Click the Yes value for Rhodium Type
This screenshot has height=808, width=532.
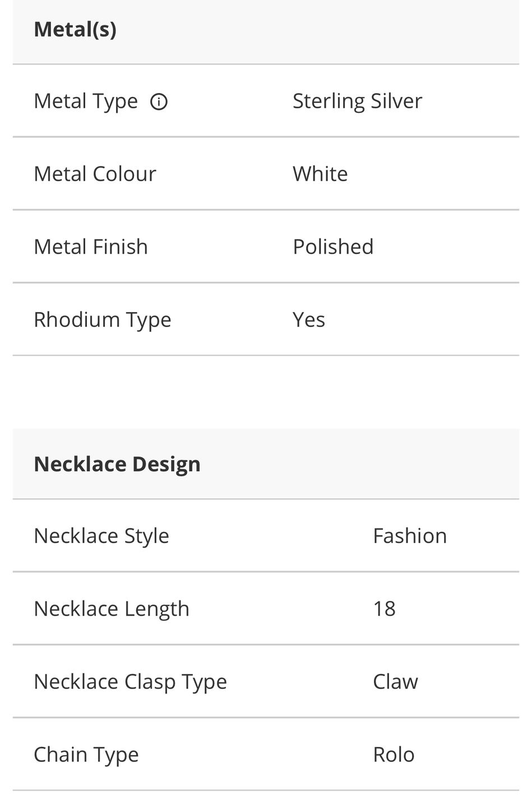309,320
